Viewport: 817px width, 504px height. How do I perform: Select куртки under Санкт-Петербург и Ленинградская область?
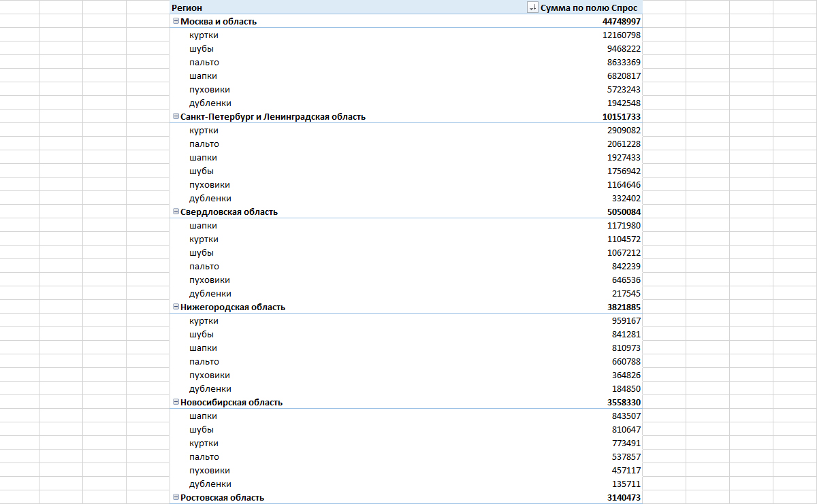click(x=204, y=130)
